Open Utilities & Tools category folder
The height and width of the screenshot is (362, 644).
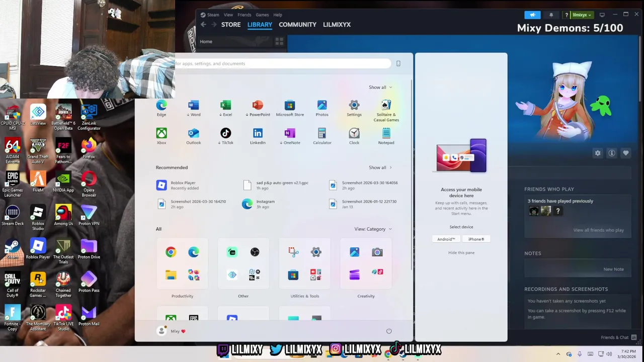[304, 263]
